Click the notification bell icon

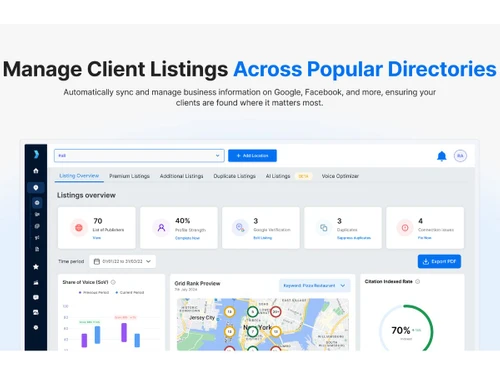(442, 156)
